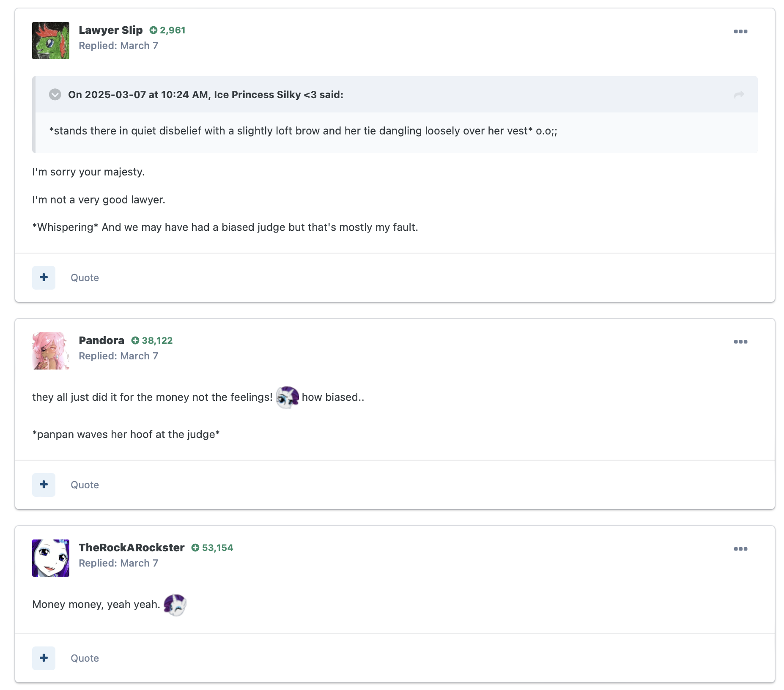Quote Pandora's reply
This screenshot has height=690, width=784.
[85, 485]
